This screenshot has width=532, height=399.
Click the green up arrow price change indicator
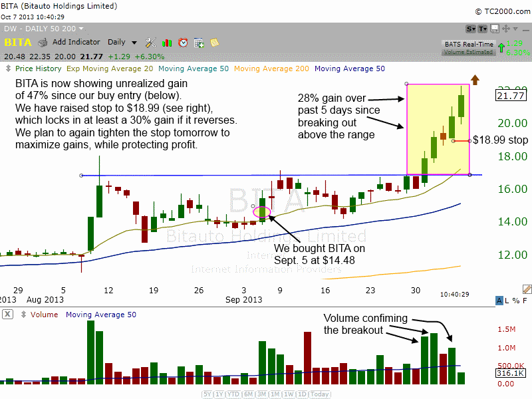pyautogui.click(x=501, y=47)
